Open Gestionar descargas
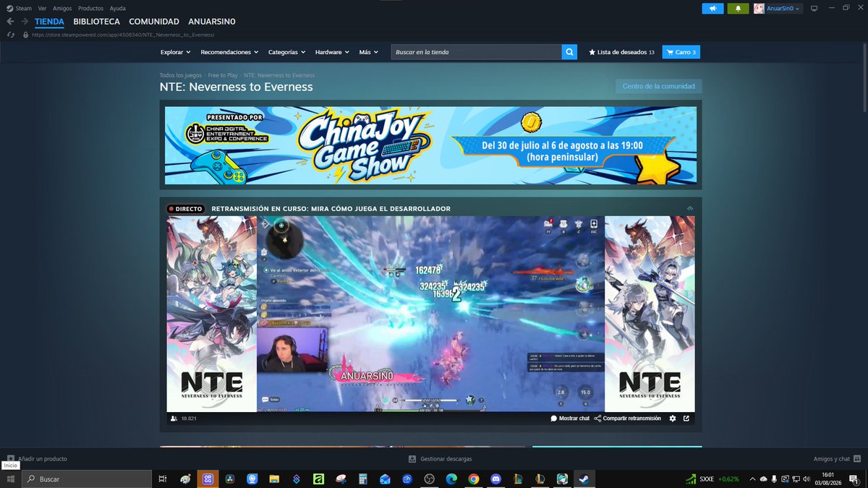This screenshot has width=868, height=488. tap(440, 458)
